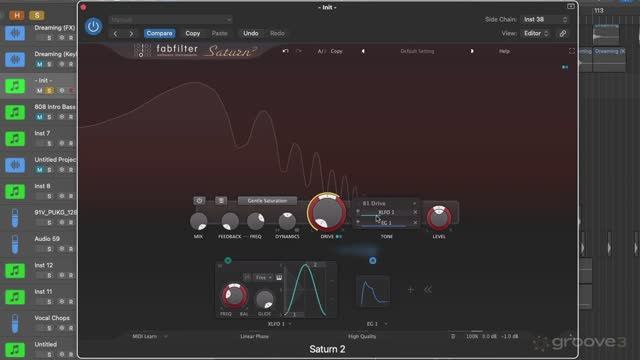Click the EG 1 envelope thumbnail
640x360 pixels.
(373, 291)
